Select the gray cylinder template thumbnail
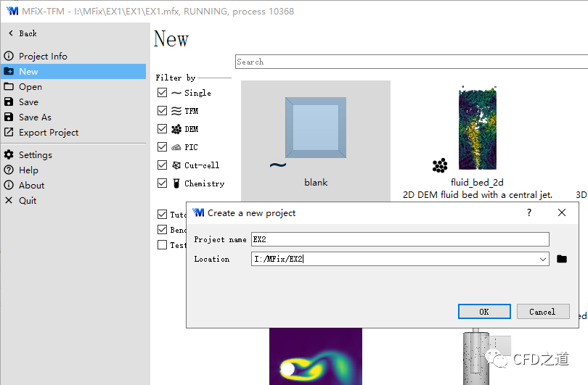Viewport: 588px width, 385px height. tap(476, 357)
